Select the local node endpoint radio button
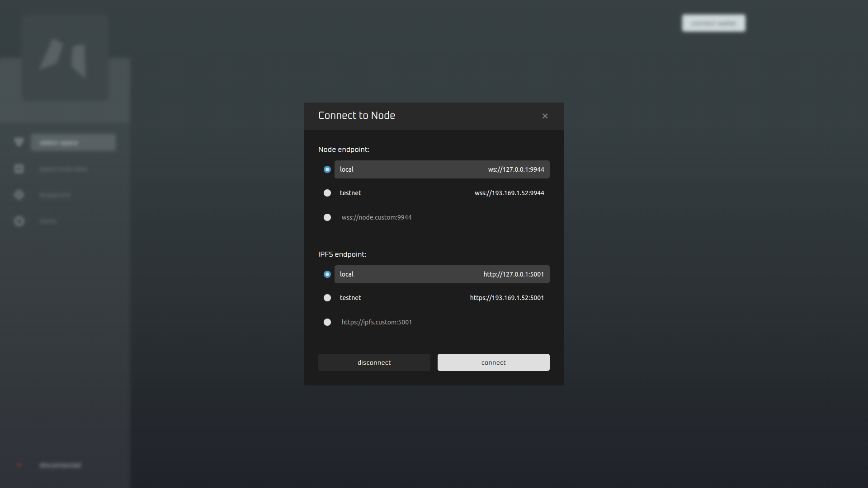The image size is (868, 488). click(x=327, y=169)
